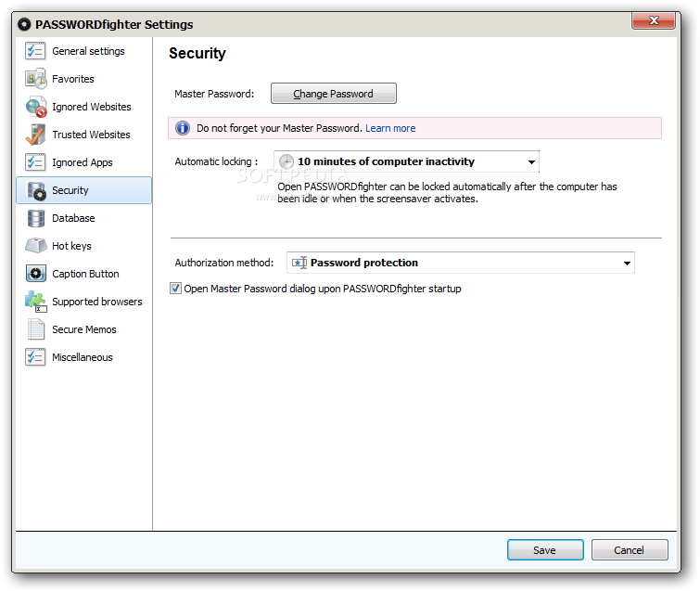Go to Miscellaneous settings
The height and width of the screenshot is (592, 700).
pyautogui.click(x=83, y=357)
